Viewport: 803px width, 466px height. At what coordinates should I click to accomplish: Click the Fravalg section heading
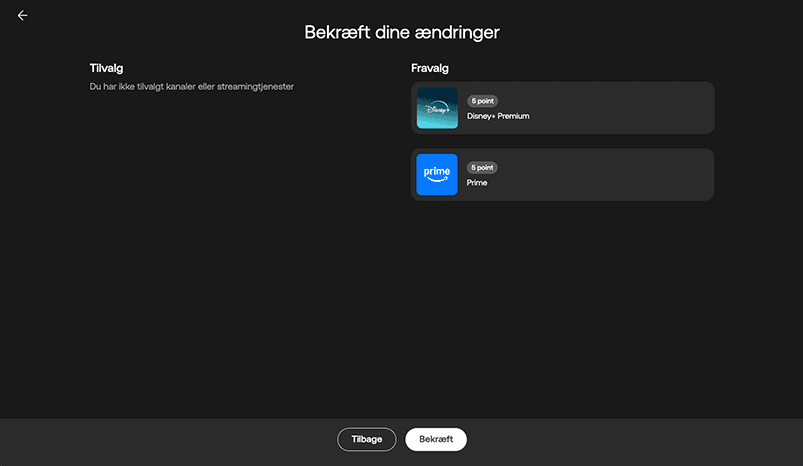tap(429, 68)
